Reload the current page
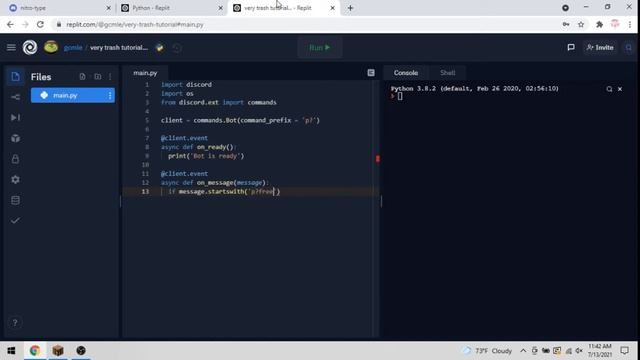Viewport: 640px width, 360px height. (x=40, y=24)
